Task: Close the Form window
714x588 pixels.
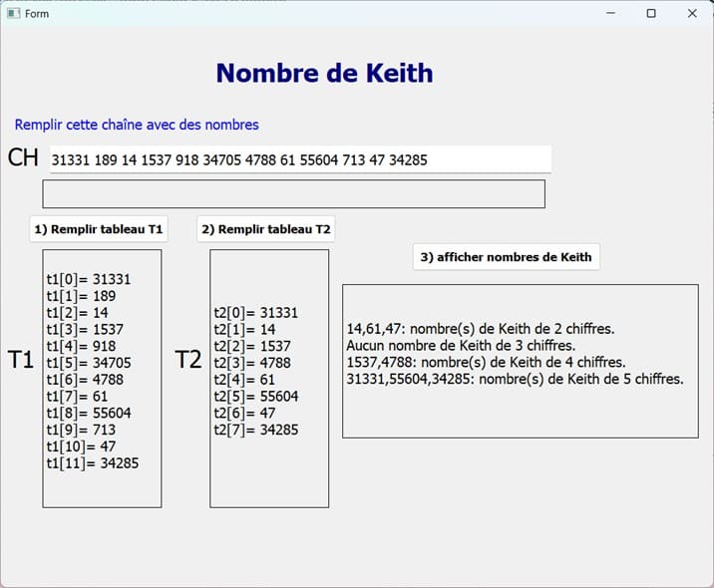Action: point(692,14)
